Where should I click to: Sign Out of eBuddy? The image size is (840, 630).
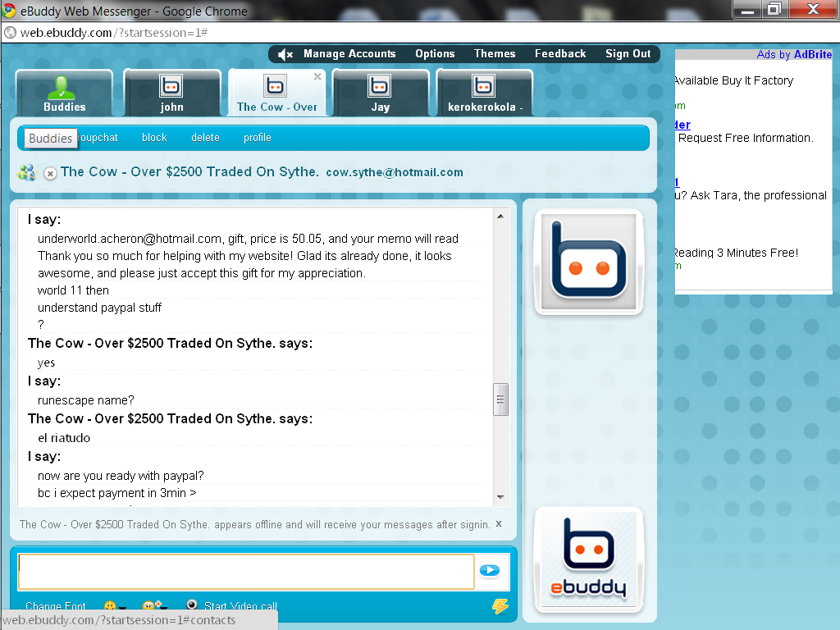coord(628,53)
